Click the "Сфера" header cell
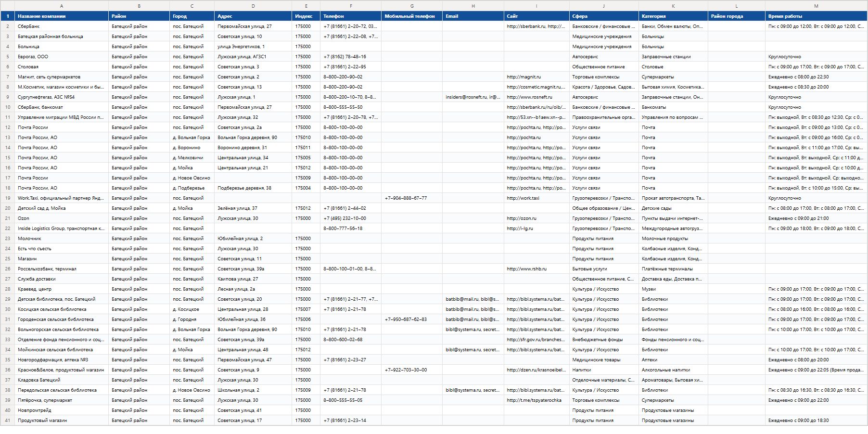This screenshot has width=868, height=434. pos(604,16)
